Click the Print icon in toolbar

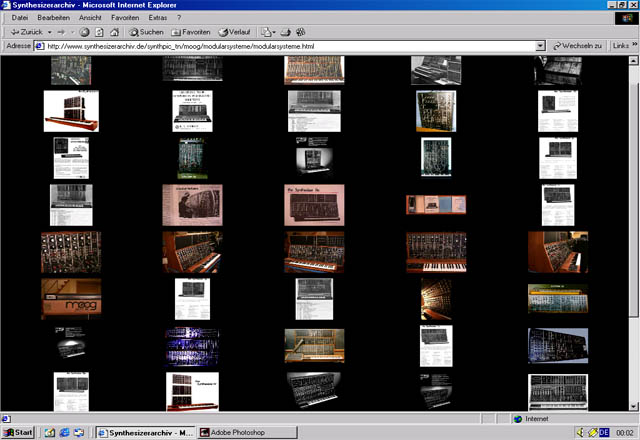[x=285, y=32]
